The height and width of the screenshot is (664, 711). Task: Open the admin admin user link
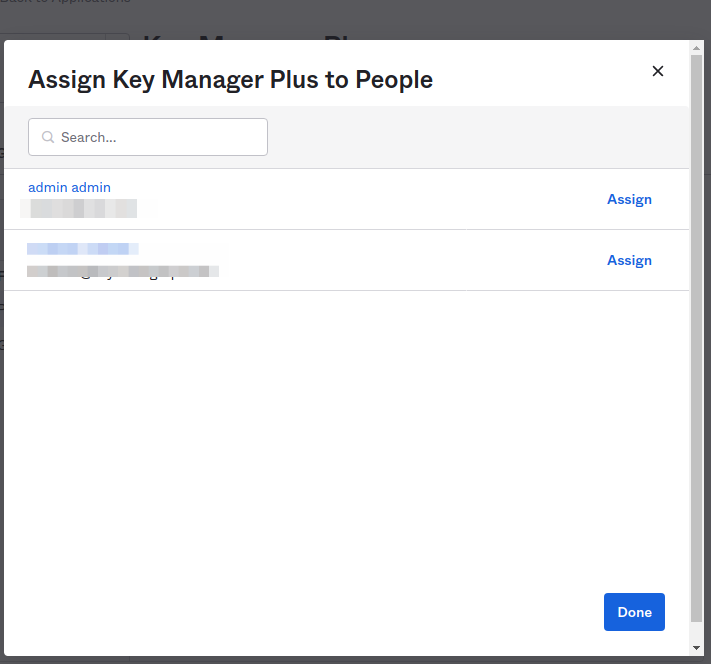(x=69, y=187)
